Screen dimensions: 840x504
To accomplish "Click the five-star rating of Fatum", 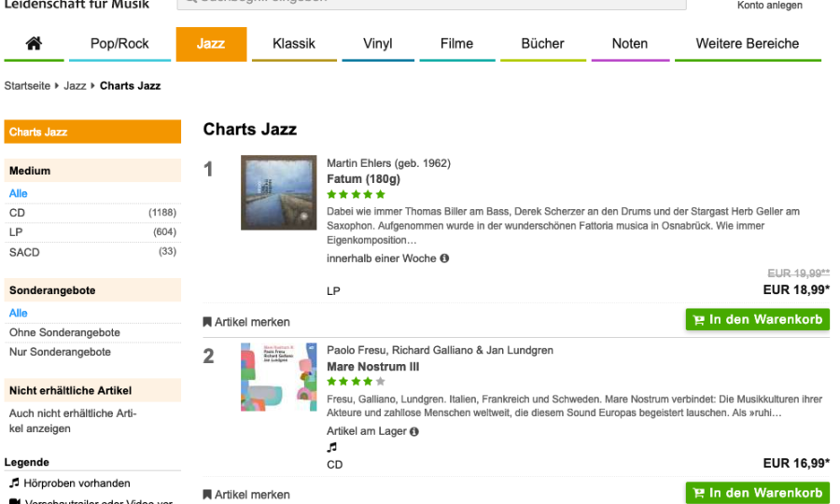I will pos(356,195).
